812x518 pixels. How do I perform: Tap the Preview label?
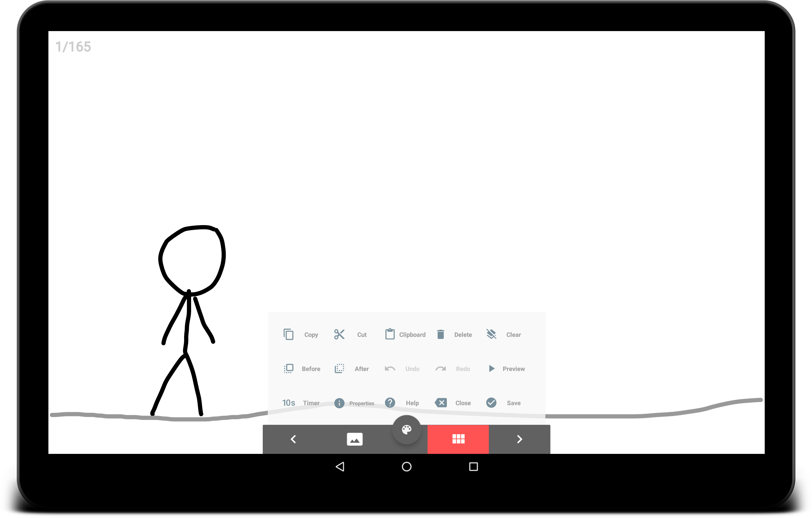pos(513,369)
